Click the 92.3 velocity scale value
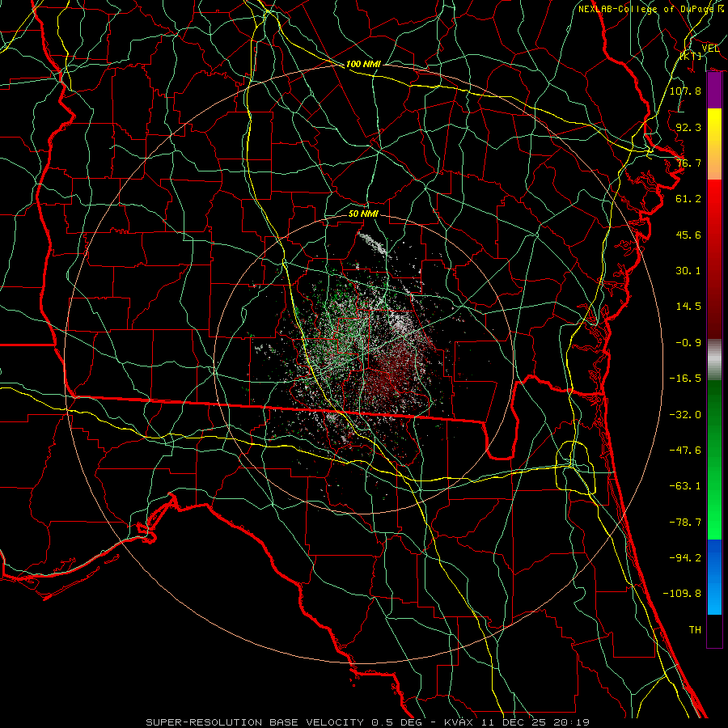 coord(688,127)
